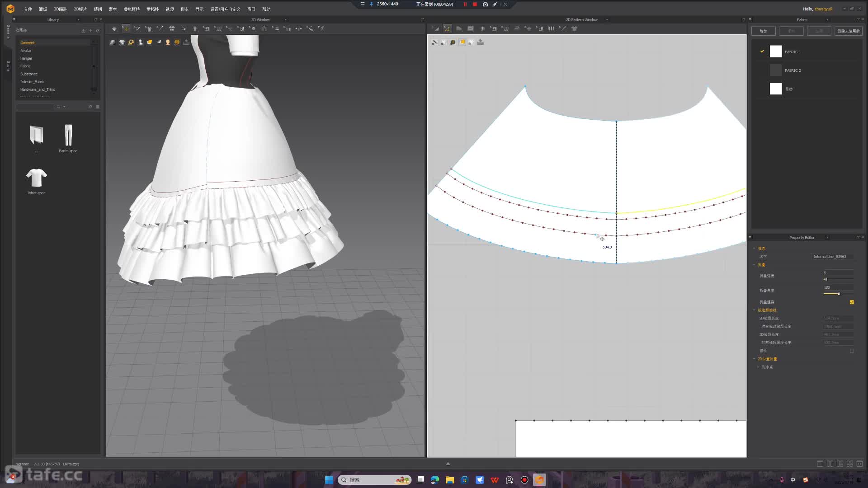Open the 编辑 menu

[x=42, y=9]
